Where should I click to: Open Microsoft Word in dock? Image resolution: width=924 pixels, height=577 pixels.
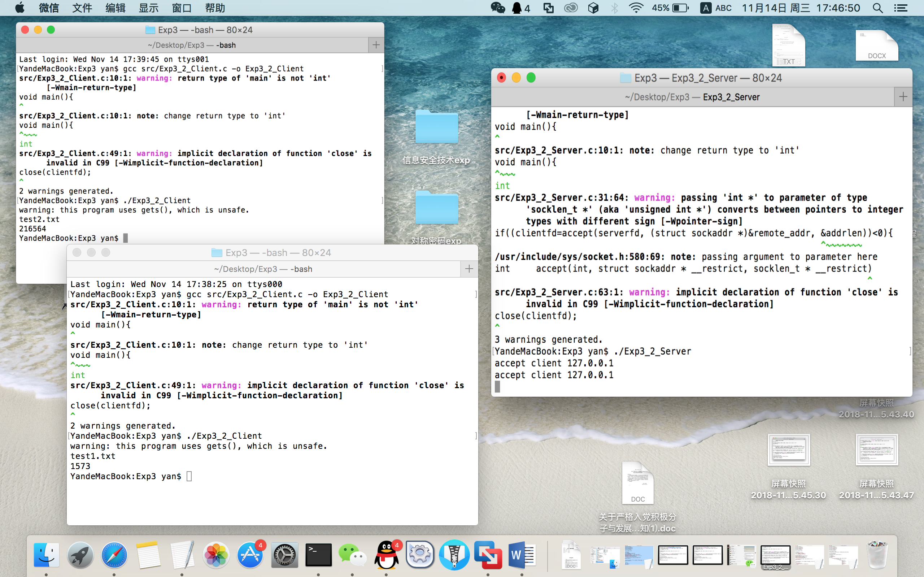point(522,555)
